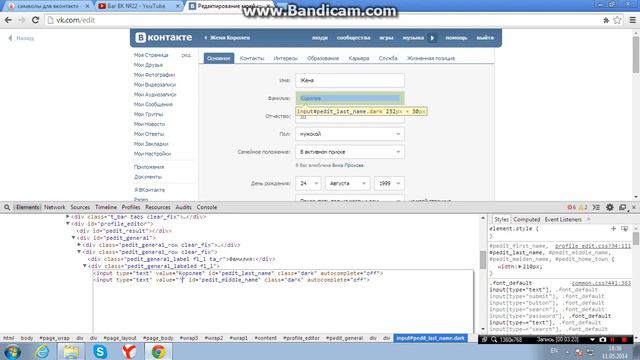The height and width of the screenshot is (360, 640).
Task: Open the birthday day dropdown showing 24
Action: tap(308, 183)
